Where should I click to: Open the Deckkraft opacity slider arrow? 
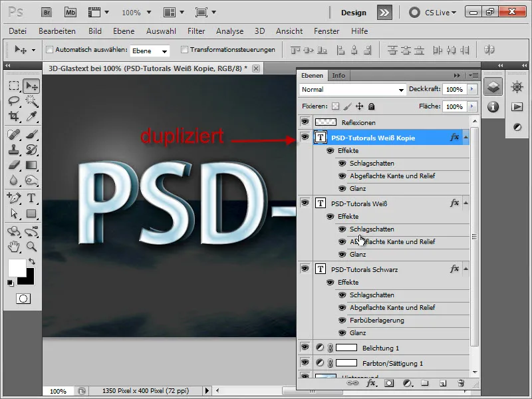click(471, 89)
